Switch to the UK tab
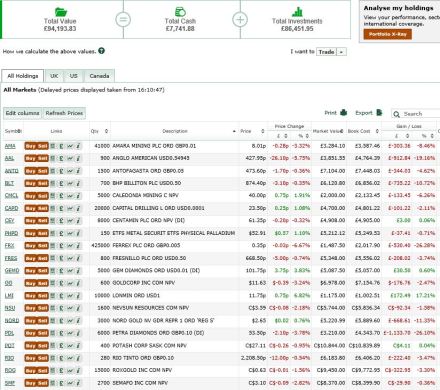The height and width of the screenshot is (390, 440). click(x=54, y=76)
